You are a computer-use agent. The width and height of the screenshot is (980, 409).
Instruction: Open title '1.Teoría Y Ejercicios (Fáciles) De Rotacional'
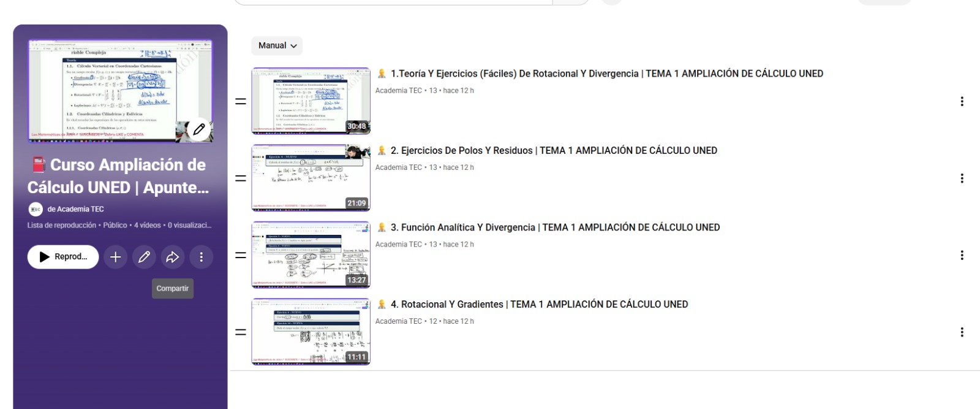pos(599,74)
